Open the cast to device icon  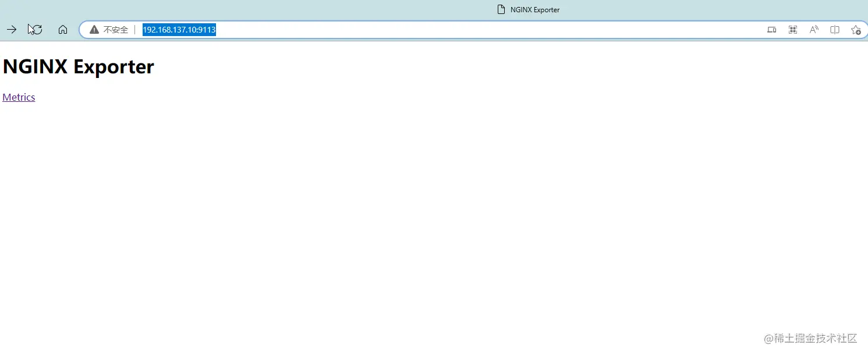[x=772, y=30]
